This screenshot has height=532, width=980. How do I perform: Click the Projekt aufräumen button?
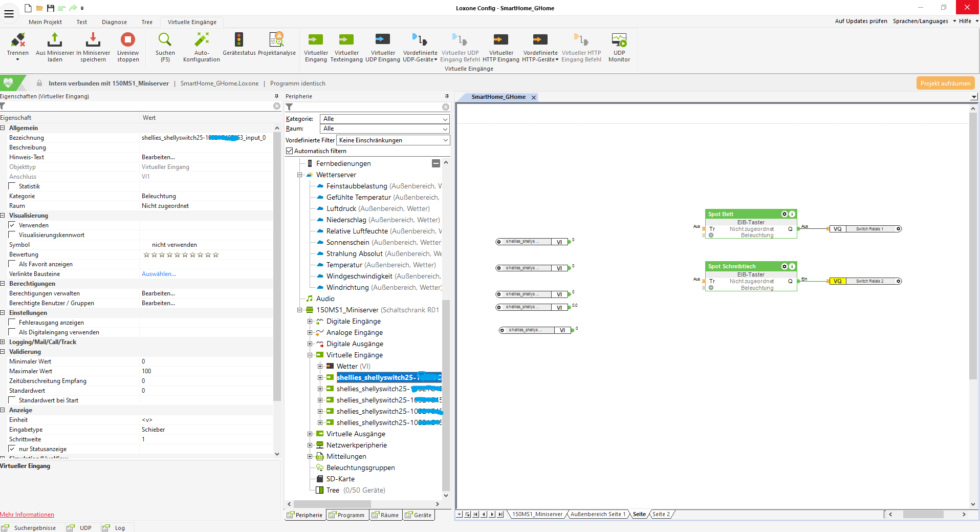[945, 83]
